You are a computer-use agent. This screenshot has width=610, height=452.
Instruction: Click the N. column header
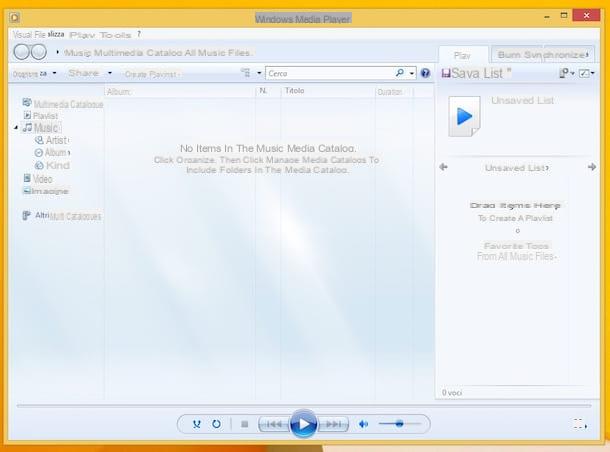pyautogui.click(x=263, y=91)
